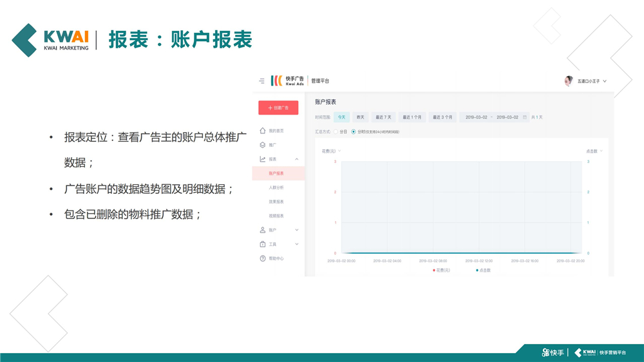Click the end date 2019-03-02 field
644x362 pixels.
507,117
